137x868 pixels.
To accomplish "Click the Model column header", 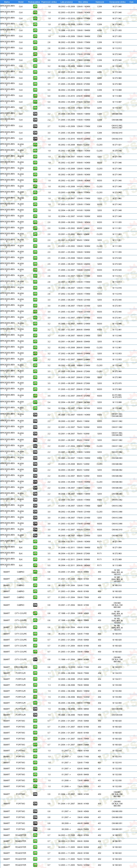I will click(21, 2).
